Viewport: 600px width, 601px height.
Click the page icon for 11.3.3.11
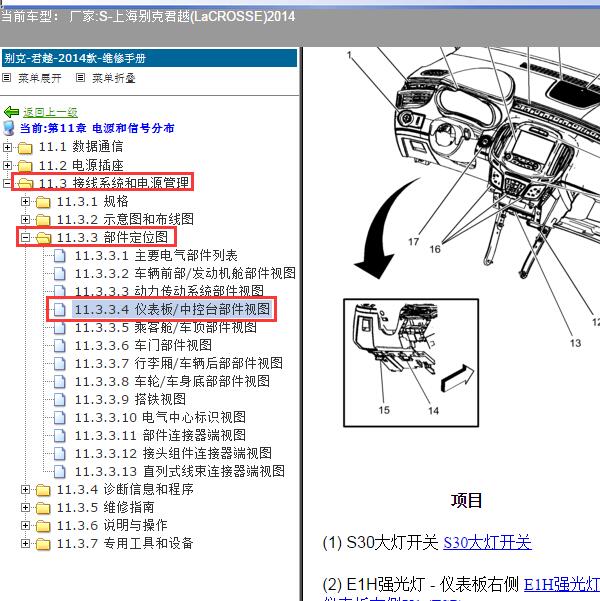tap(60, 435)
